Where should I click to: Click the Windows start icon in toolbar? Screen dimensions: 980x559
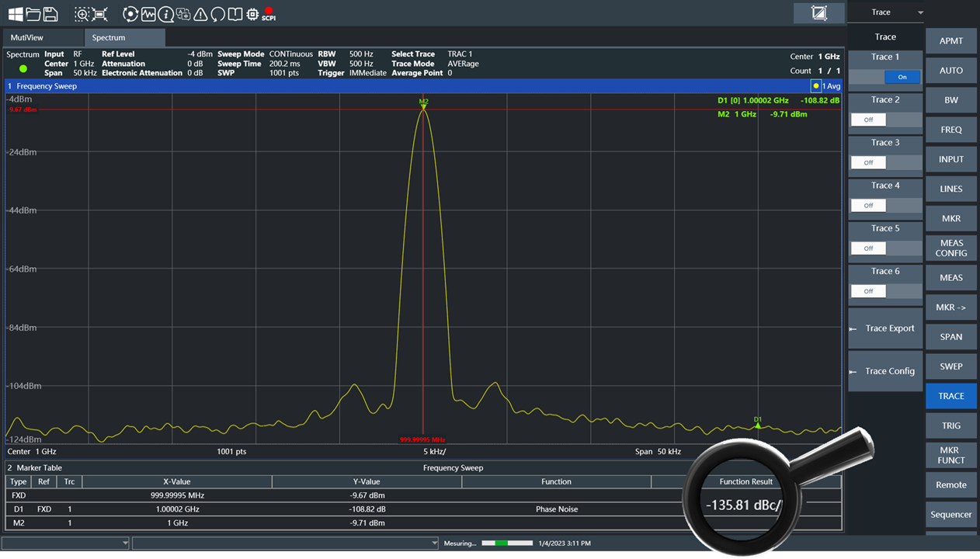pos(16,14)
